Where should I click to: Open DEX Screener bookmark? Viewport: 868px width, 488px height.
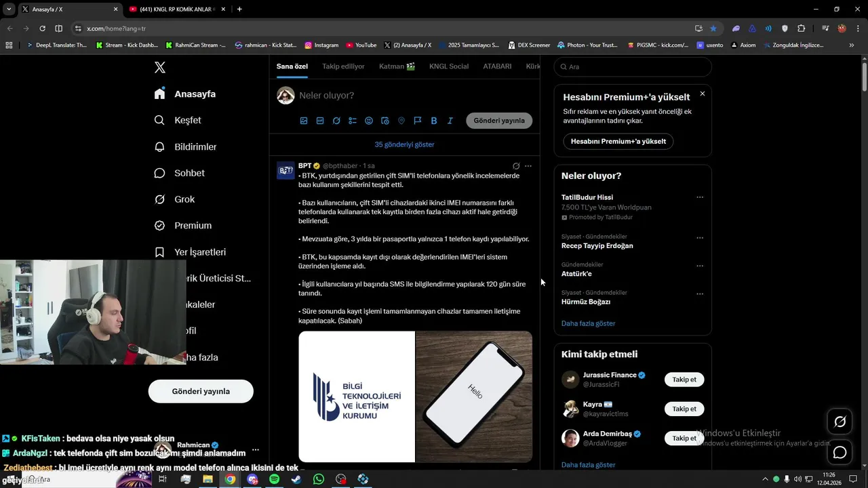(x=529, y=45)
